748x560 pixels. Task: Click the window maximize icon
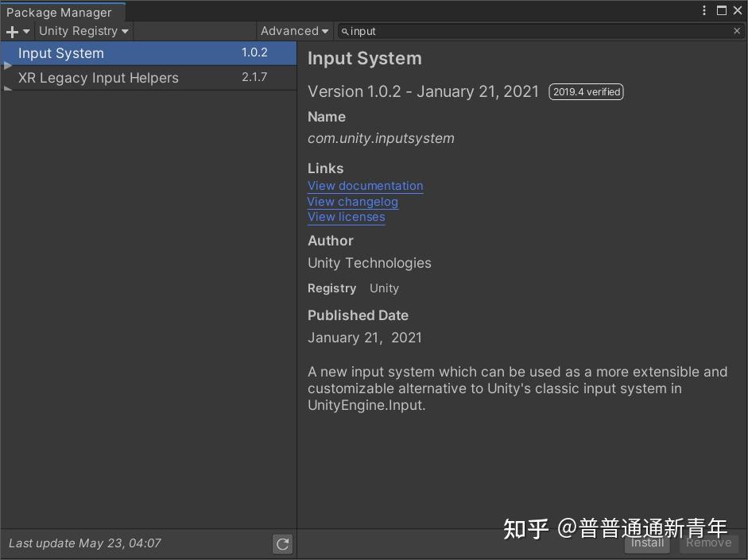click(722, 10)
